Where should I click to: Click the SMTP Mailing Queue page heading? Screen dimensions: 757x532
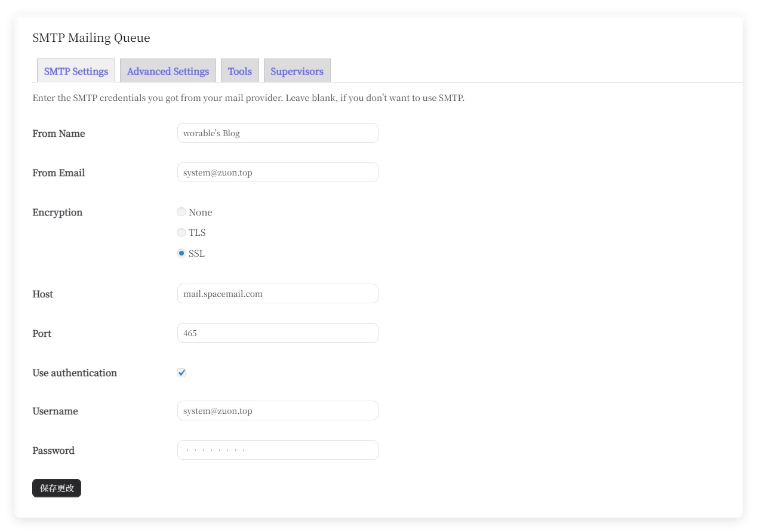tap(91, 38)
